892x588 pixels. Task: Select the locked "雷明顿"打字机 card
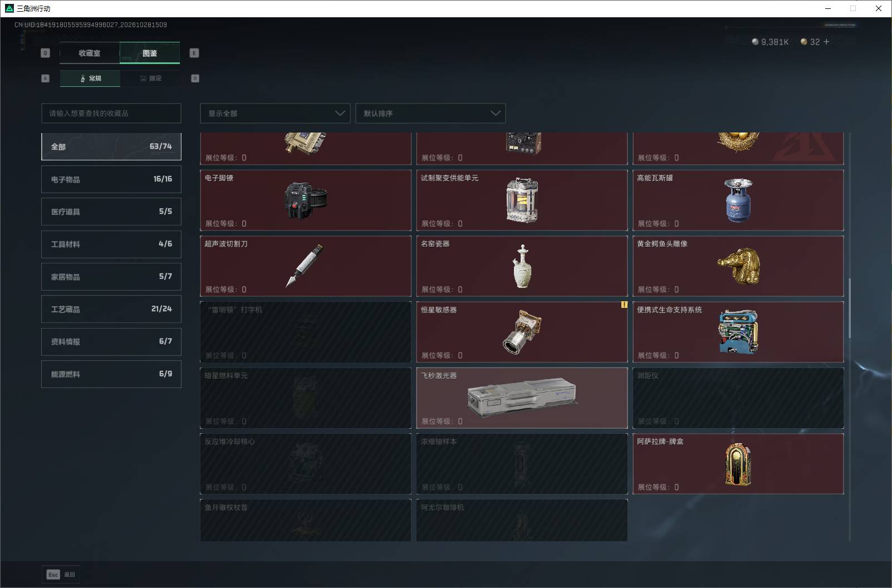point(306,332)
